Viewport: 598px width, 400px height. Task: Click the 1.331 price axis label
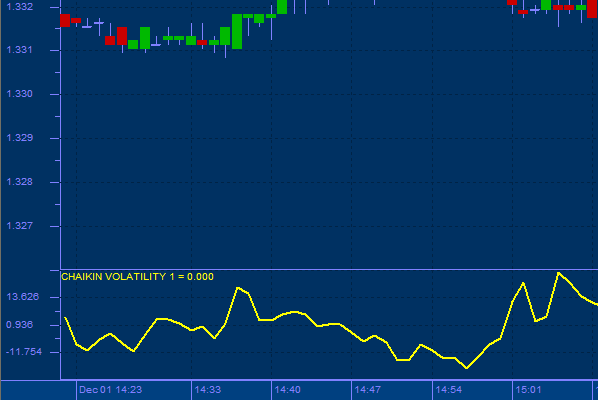tap(19, 50)
